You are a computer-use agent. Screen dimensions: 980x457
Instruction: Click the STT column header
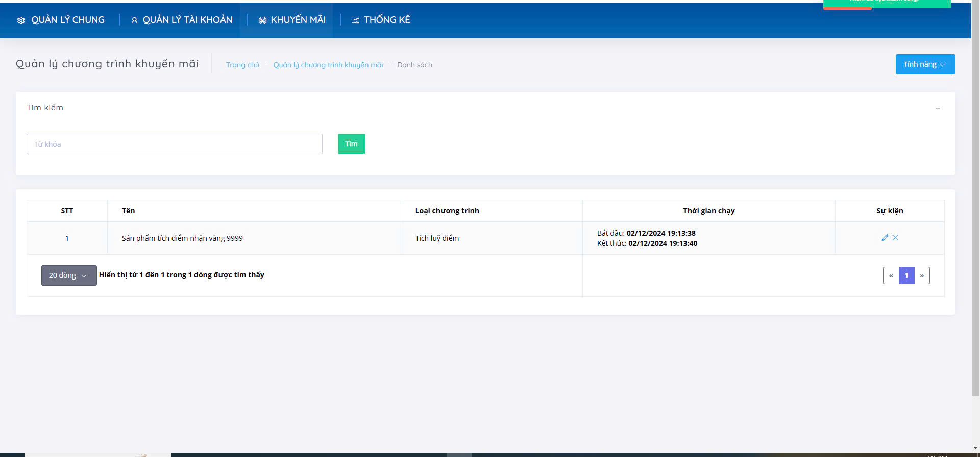67,211
